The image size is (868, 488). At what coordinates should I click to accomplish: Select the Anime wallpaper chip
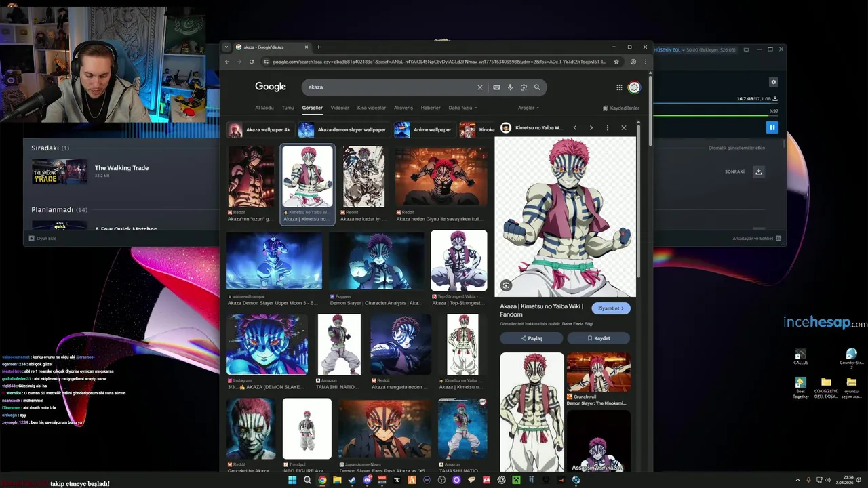point(424,129)
